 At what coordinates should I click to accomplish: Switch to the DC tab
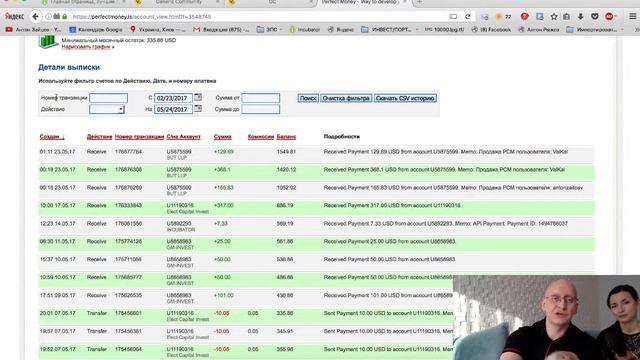coord(272,2)
